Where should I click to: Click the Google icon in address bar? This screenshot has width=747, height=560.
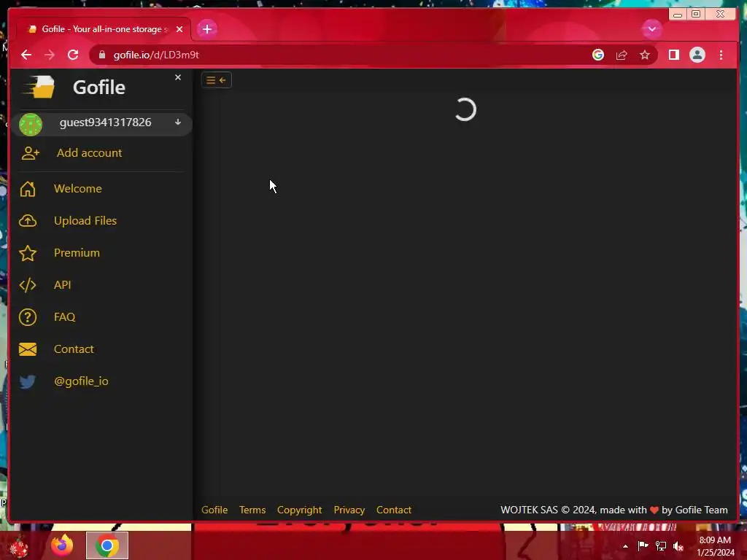coord(598,55)
